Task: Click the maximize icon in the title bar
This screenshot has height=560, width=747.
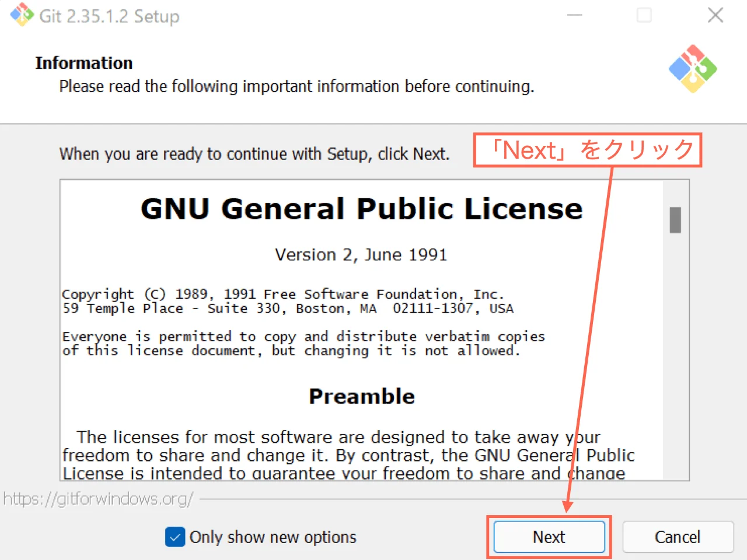Action: click(x=644, y=15)
